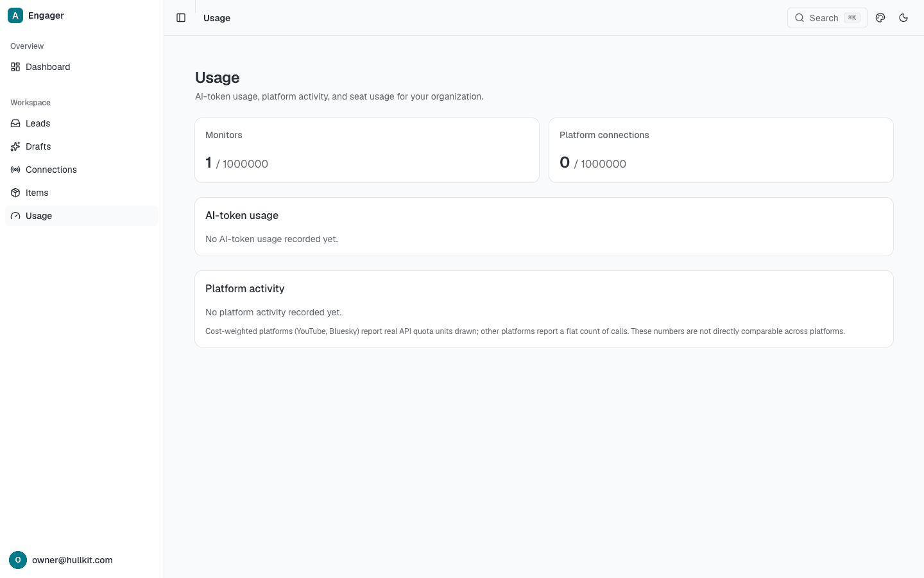
Task: Open Items in the sidebar
Action: [81, 193]
